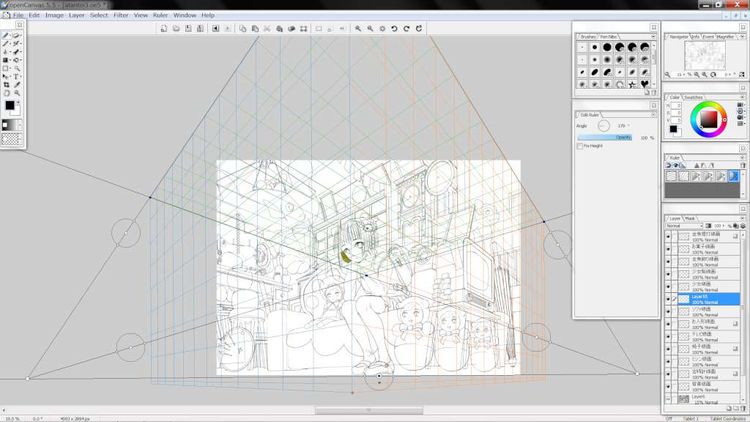Open the Color panel options menu arrow
This screenshot has width=750, height=422.
point(742,97)
